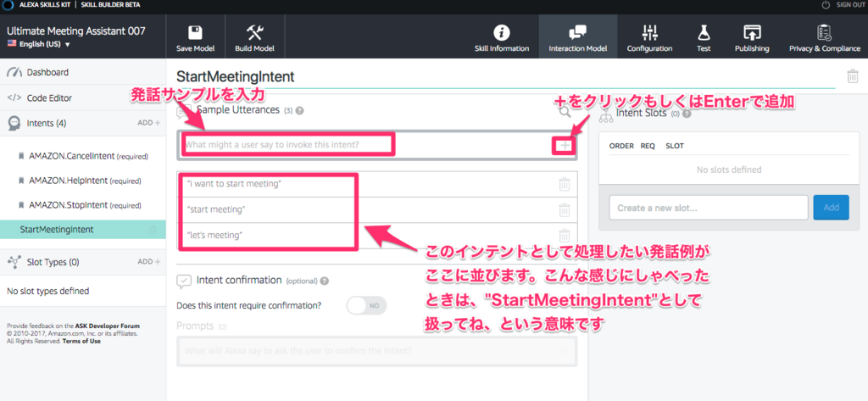
Task: Open the Test tab
Action: point(704,37)
